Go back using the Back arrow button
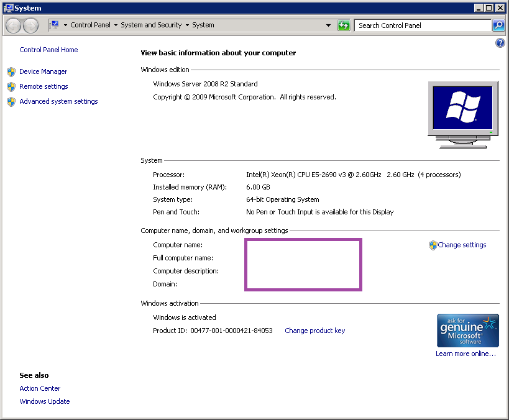Screen dimensions: 509x420 13,25
